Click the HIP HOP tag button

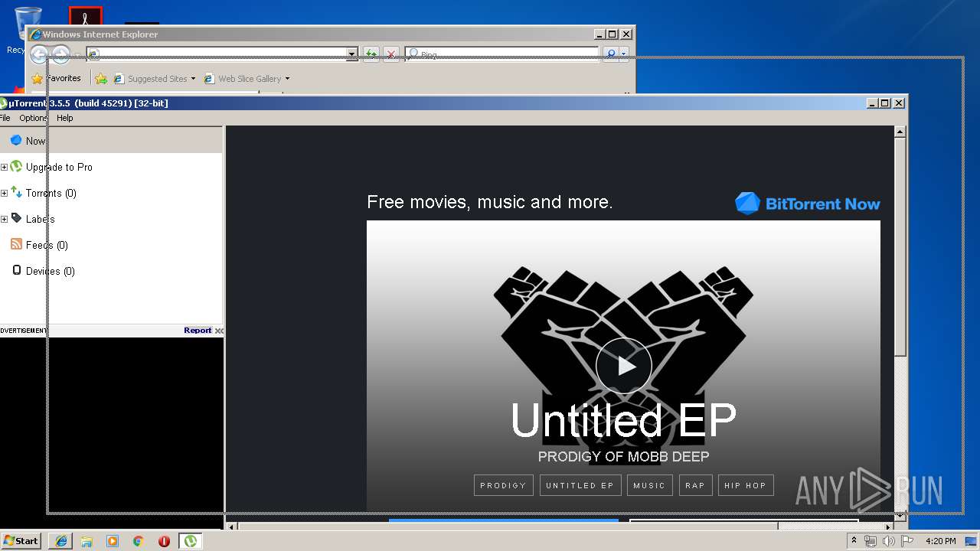(x=745, y=485)
